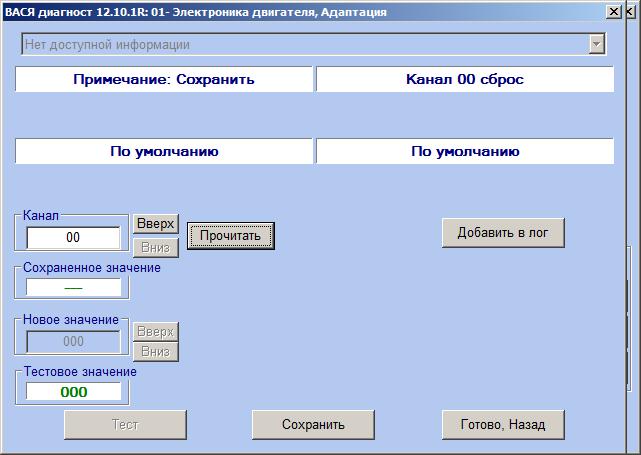Viewport: 641px width, 455px height.
Task: Open the Нет доступной информации dropdown arrow
Action: pyautogui.click(x=597, y=44)
